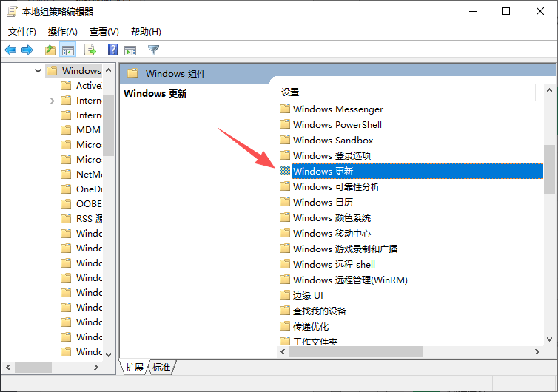Toggle Show/Hide console tree icon

point(68,50)
